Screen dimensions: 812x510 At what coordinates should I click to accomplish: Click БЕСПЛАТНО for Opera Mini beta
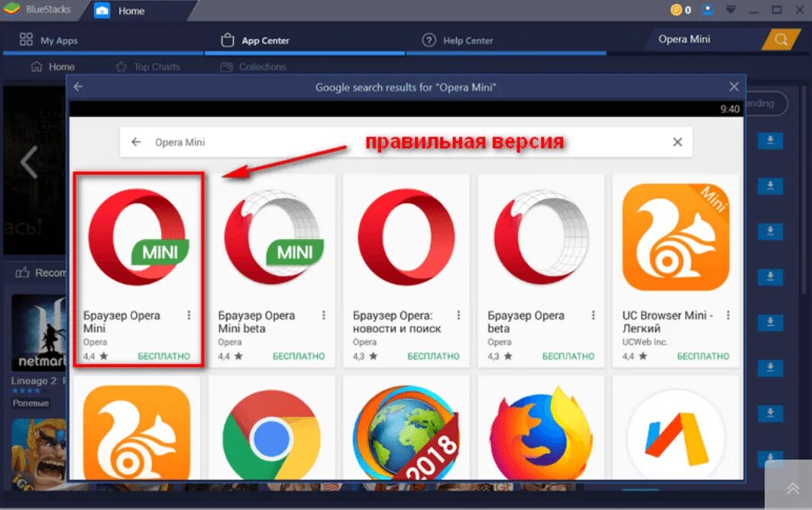point(299,357)
